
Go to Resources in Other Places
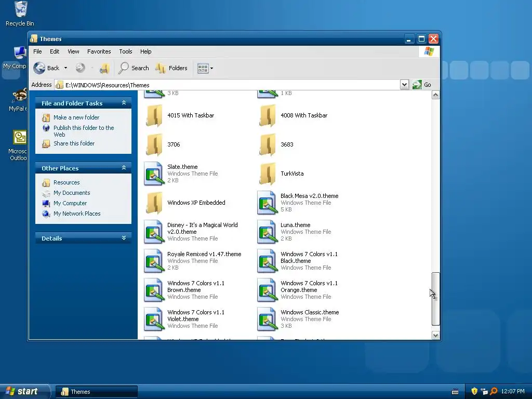66,182
